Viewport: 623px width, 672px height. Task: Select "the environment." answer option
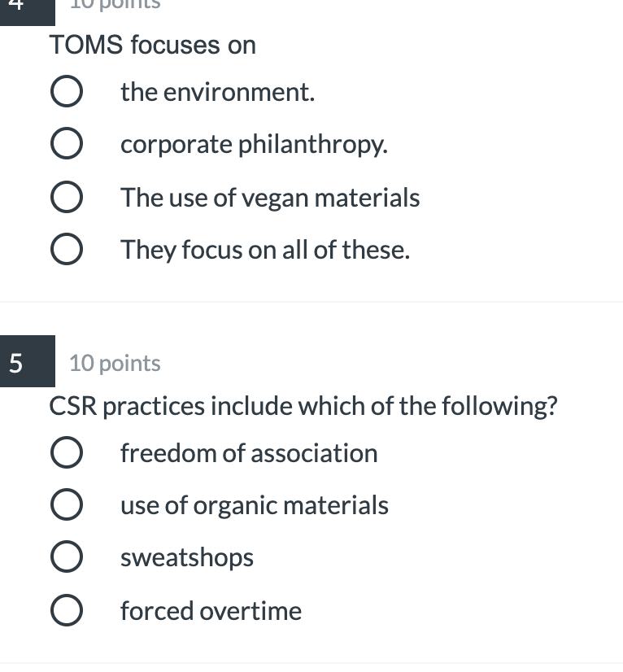coord(66,91)
